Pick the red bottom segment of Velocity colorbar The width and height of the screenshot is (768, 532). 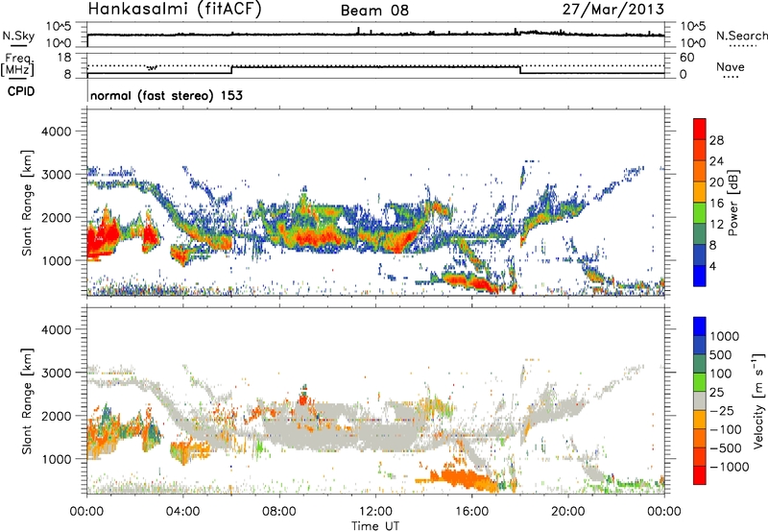pos(700,475)
